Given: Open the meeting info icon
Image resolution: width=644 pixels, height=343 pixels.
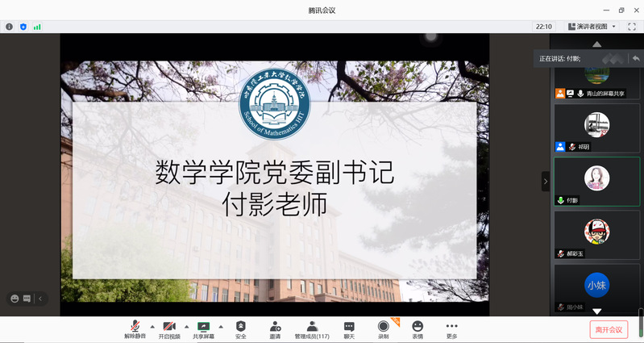Looking at the screenshot, I should click(x=10, y=27).
